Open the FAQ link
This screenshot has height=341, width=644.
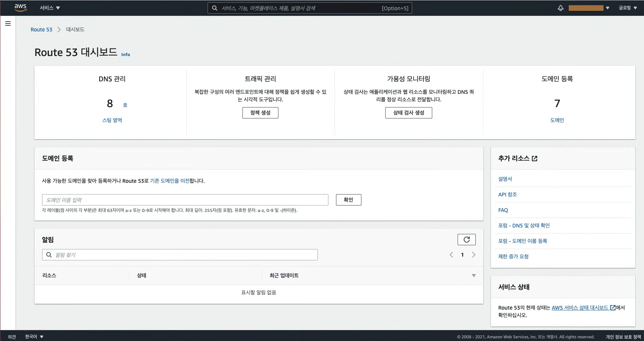click(503, 210)
